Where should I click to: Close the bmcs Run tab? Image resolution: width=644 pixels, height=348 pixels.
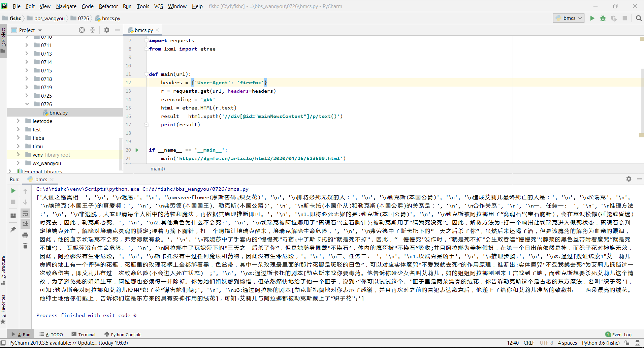point(52,179)
